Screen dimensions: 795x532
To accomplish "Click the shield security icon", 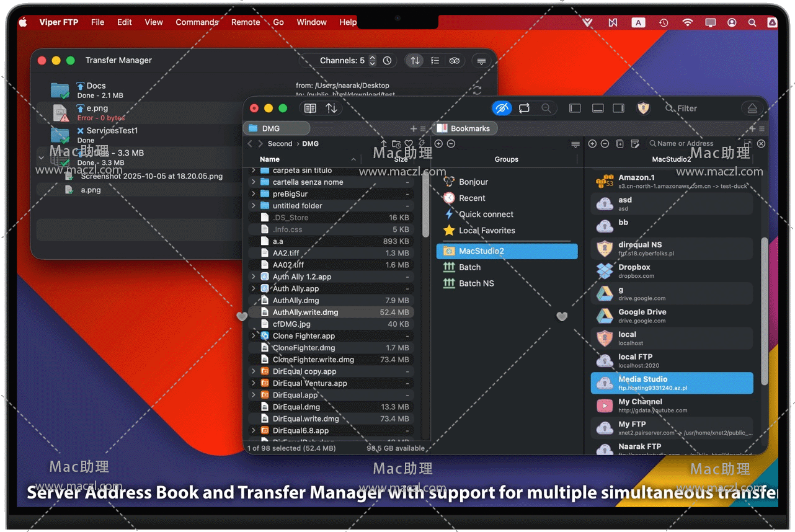I will point(644,109).
